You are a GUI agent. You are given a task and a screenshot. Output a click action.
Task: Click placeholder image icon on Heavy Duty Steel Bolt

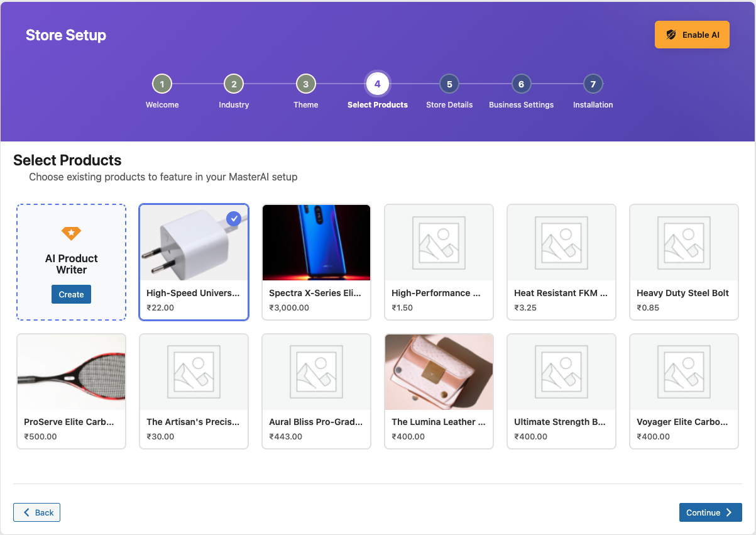click(683, 243)
